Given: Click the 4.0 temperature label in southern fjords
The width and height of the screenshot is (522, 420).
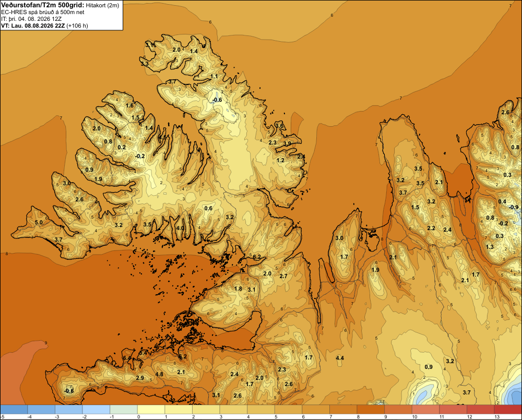Looking at the screenshot, I should (x=180, y=228).
